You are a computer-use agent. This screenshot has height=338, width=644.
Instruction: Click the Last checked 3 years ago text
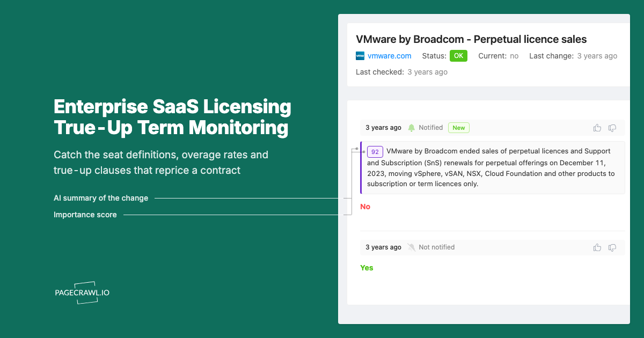click(x=401, y=72)
